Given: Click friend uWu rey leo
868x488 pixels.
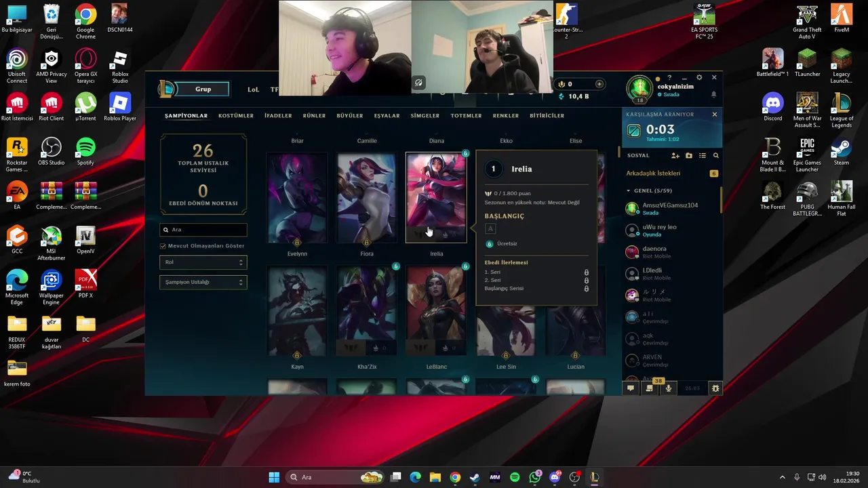Looking at the screenshot, I should click(x=671, y=230).
